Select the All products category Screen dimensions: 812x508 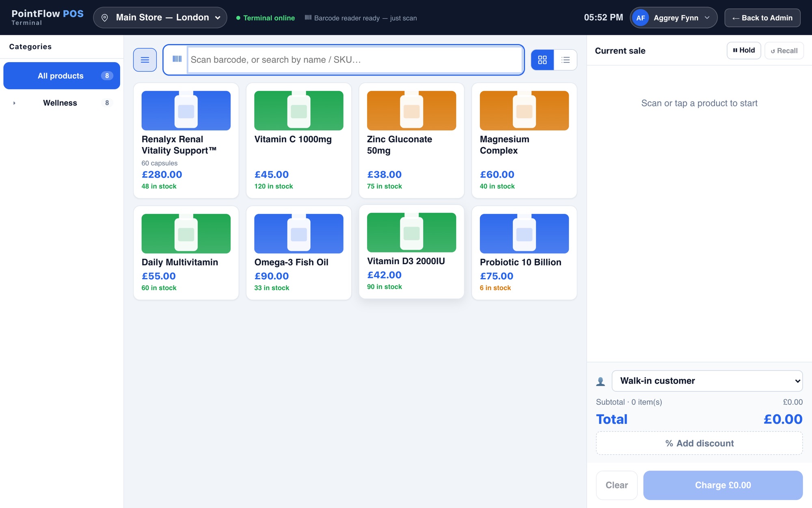tap(62, 76)
